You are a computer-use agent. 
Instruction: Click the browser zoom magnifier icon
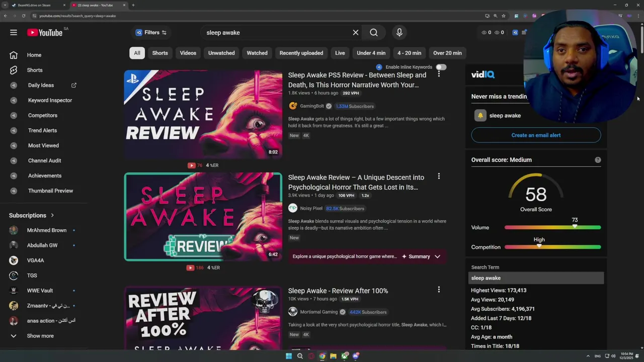coord(495,16)
